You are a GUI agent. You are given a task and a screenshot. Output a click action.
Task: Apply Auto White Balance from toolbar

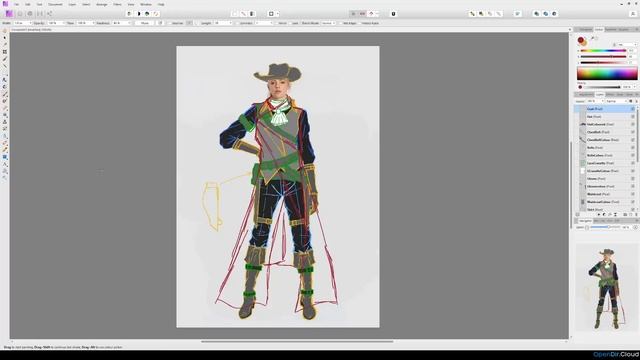(156, 14)
